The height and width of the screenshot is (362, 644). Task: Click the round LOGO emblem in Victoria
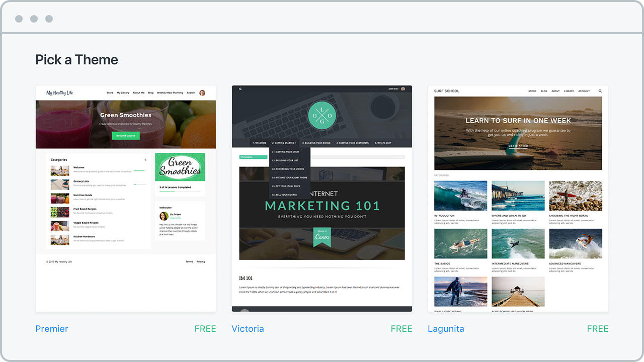(x=322, y=116)
